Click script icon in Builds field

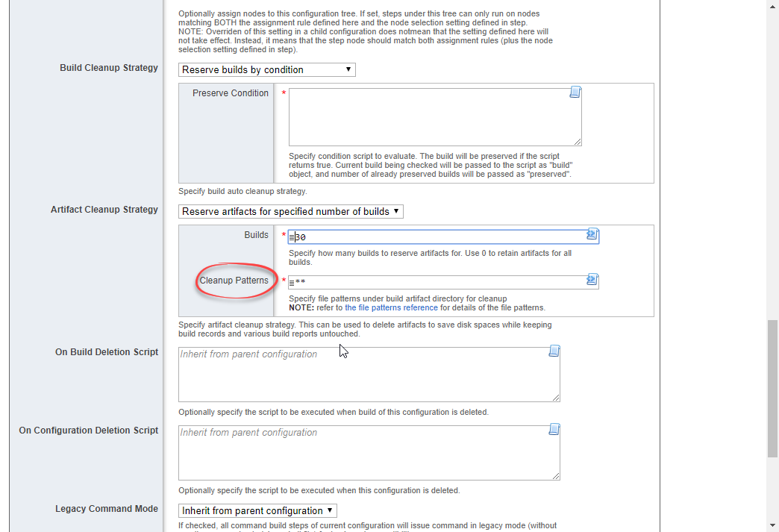pos(592,234)
